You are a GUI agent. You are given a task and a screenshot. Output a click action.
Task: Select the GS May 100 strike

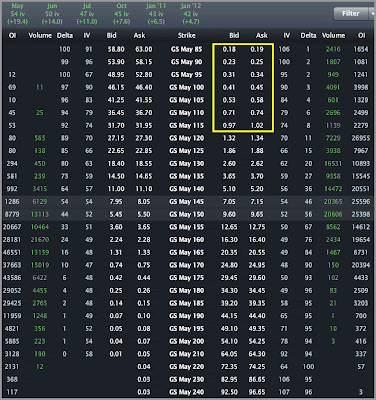click(187, 87)
